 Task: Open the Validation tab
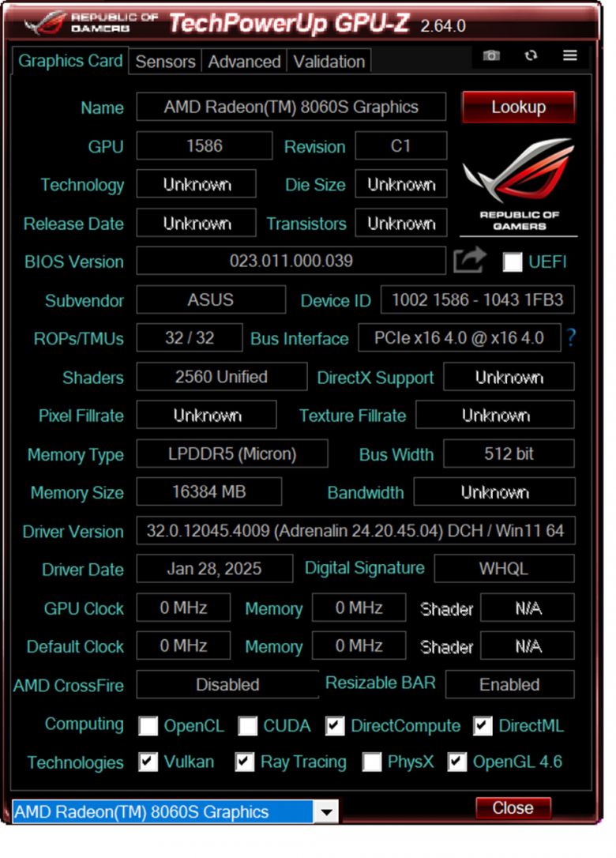pyautogui.click(x=329, y=62)
